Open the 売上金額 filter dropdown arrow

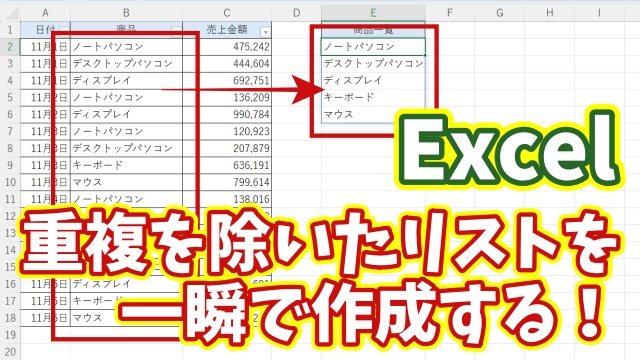[x=266, y=31]
